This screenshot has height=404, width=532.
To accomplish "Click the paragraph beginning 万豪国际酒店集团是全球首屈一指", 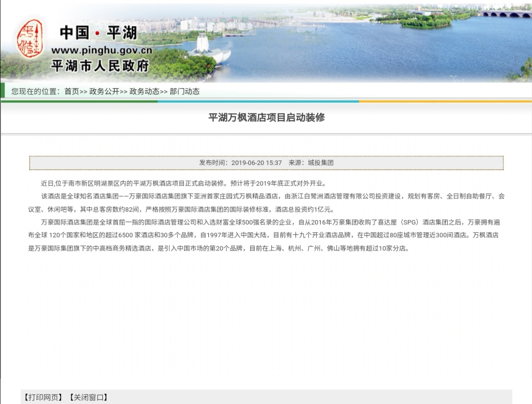I will point(265,235).
